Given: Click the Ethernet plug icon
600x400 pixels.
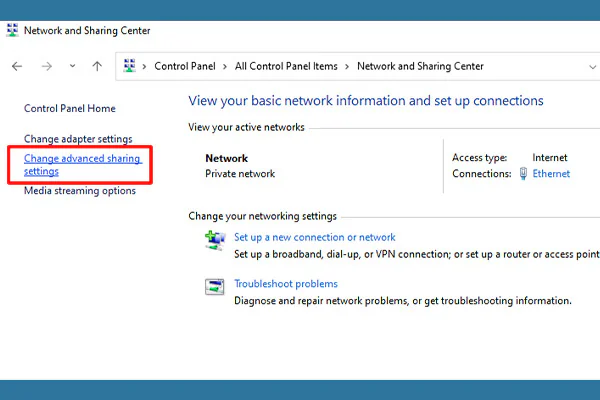Looking at the screenshot, I should [x=523, y=173].
